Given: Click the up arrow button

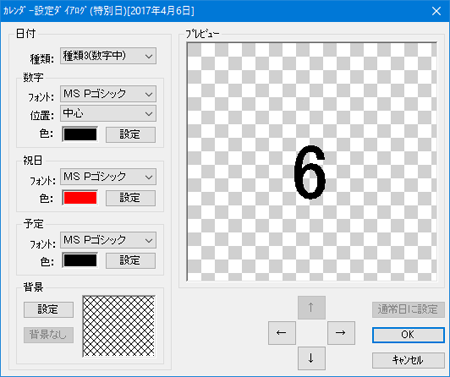Looking at the screenshot, I should (312, 307).
